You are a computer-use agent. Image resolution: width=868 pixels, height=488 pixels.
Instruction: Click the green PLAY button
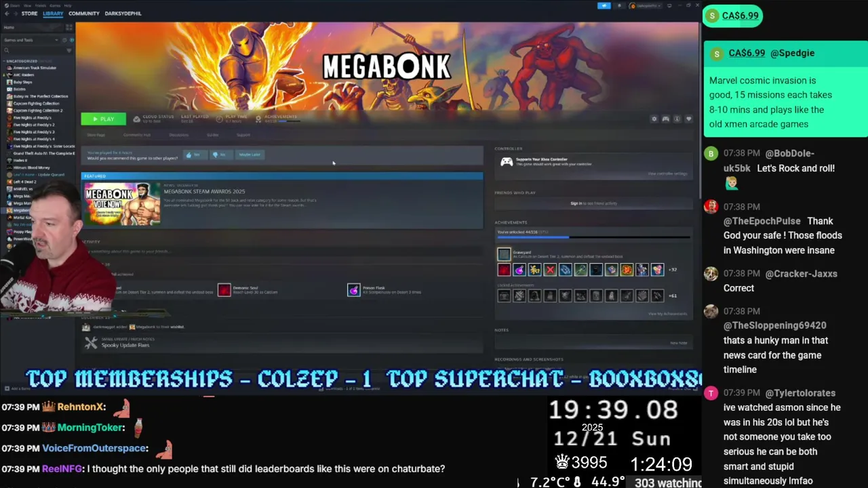pos(103,119)
